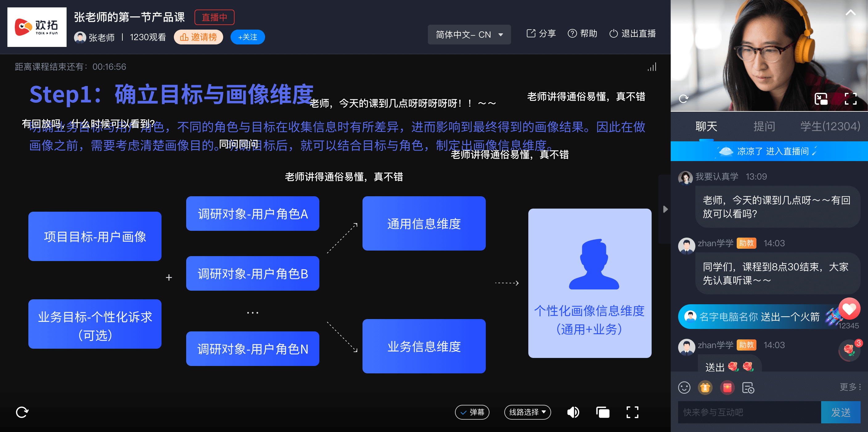The width and height of the screenshot is (868, 432).
Task: Click the 项目目标-用户画像 box
Action: [x=95, y=236]
